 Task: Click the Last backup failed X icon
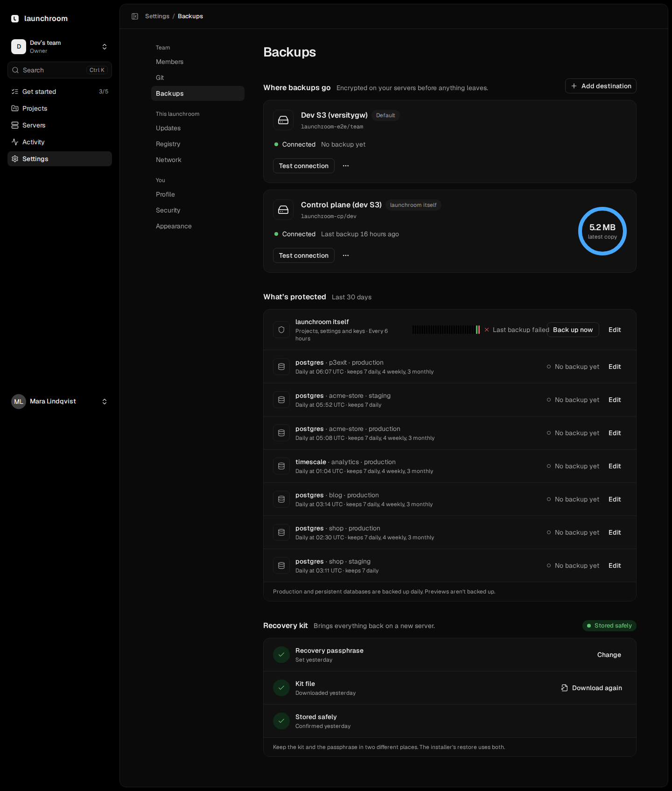click(487, 330)
